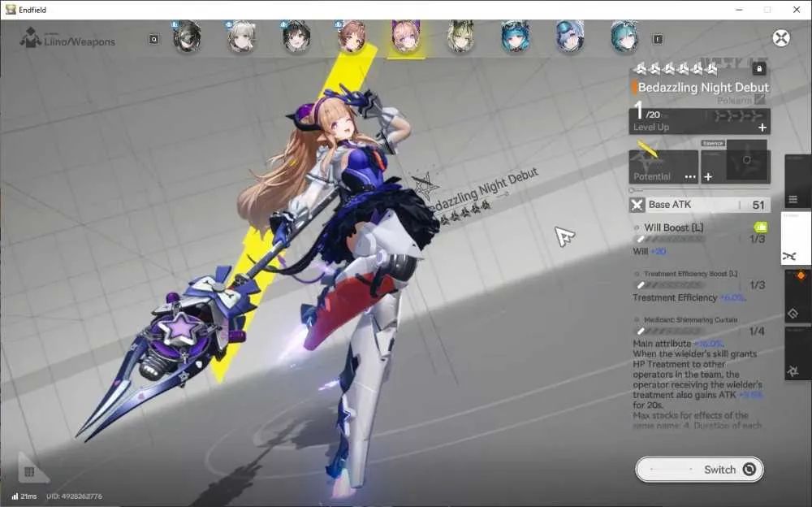Click the 21ms network signal indicator

click(x=24, y=496)
